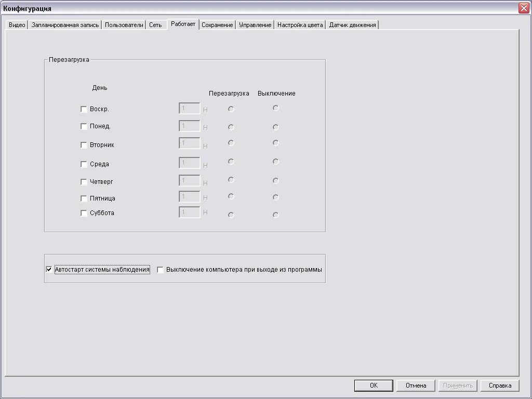Click the hour field for Четверг
Viewport: 532px width, 399px height.
(x=189, y=180)
